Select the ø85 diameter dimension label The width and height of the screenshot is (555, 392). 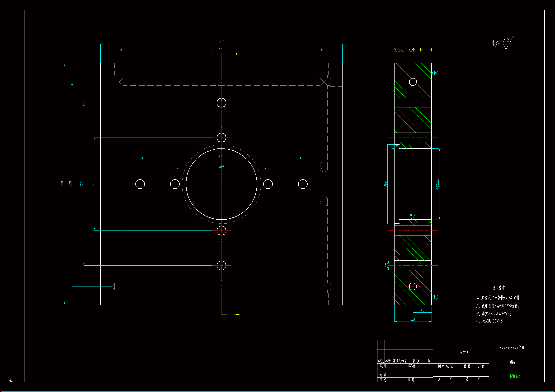pos(385,184)
